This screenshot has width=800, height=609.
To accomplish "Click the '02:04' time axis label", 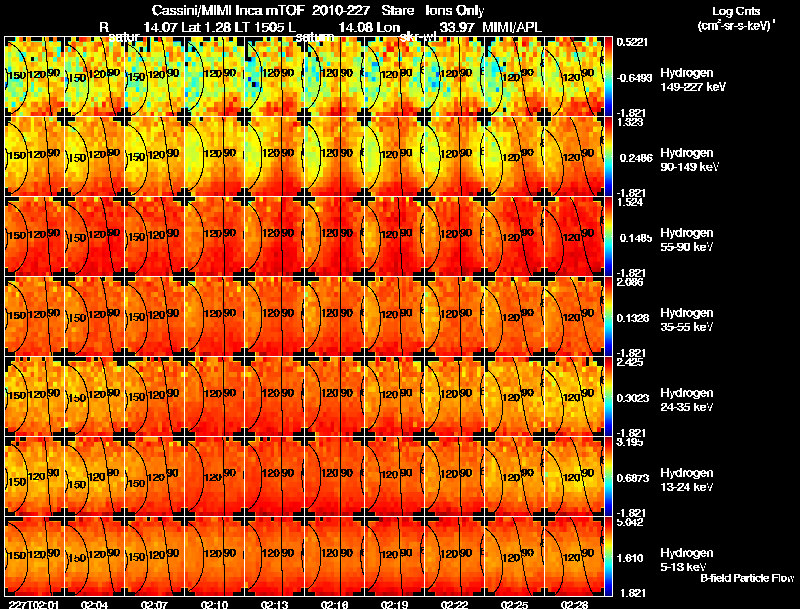I will [x=94, y=605].
